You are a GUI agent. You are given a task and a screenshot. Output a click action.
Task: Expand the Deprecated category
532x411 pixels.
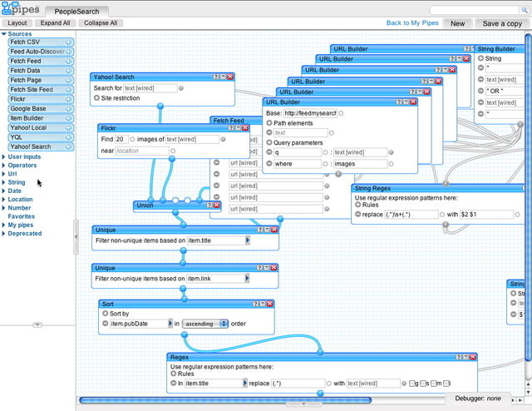pyautogui.click(x=3, y=233)
